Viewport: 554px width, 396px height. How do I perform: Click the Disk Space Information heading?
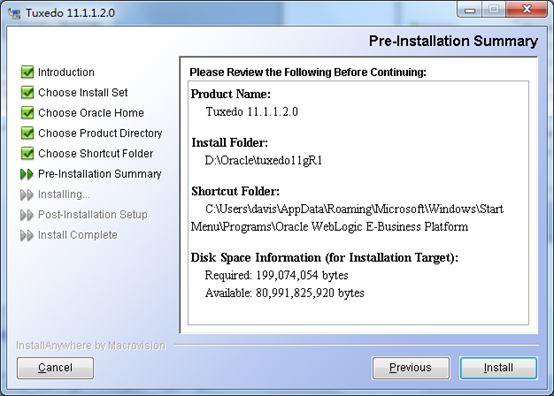coord(324,258)
